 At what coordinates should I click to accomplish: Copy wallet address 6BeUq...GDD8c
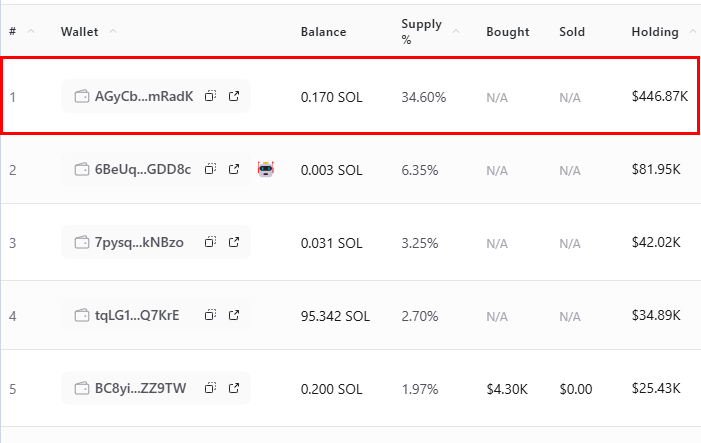click(210, 169)
